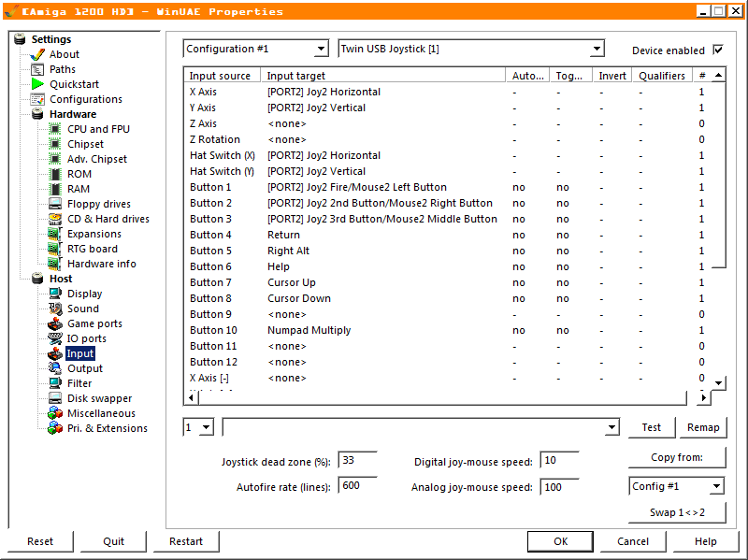
Task: Click the Host category disk icon
Action: click(37, 279)
